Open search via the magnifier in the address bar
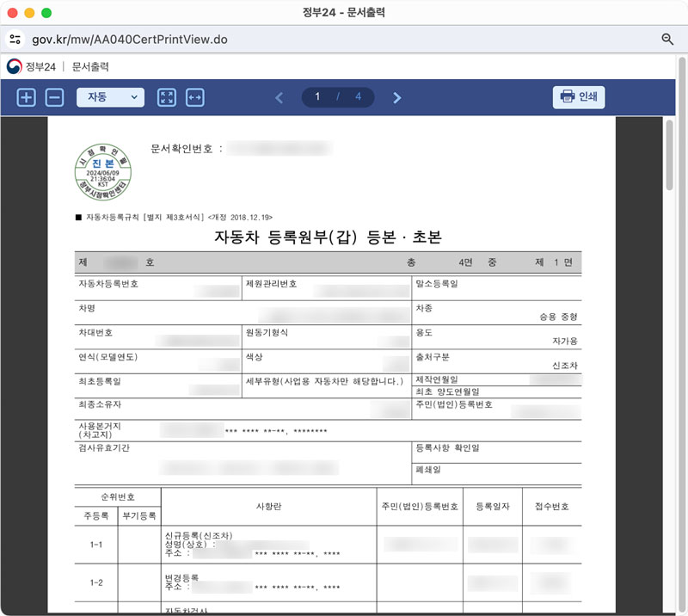Image resolution: width=688 pixels, height=616 pixels. pyautogui.click(x=666, y=39)
